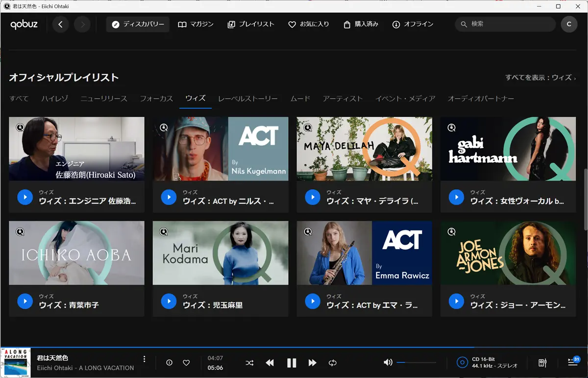The width and height of the screenshot is (588, 378).
Task: Play the 青葉市子 playlist
Action: click(x=25, y=301)
